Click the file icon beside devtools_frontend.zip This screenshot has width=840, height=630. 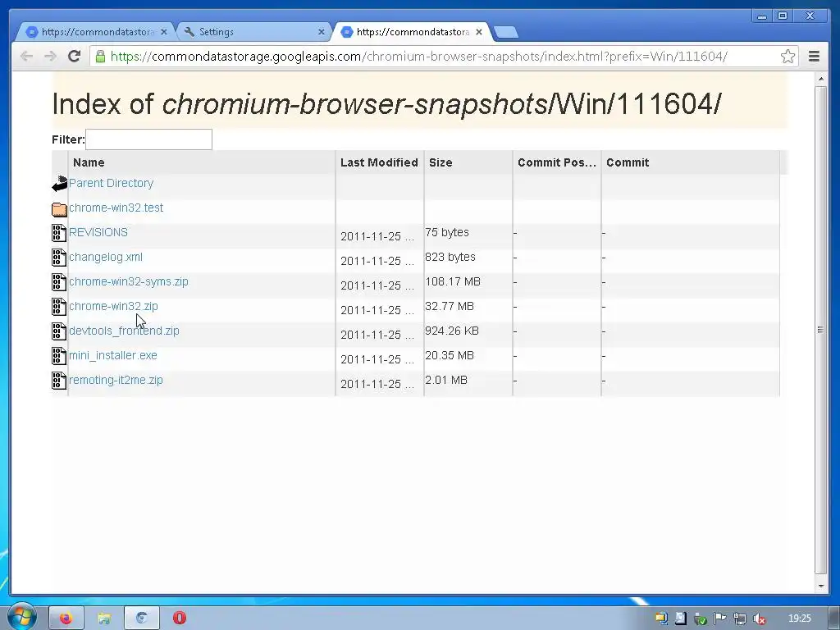pos(59,331)
